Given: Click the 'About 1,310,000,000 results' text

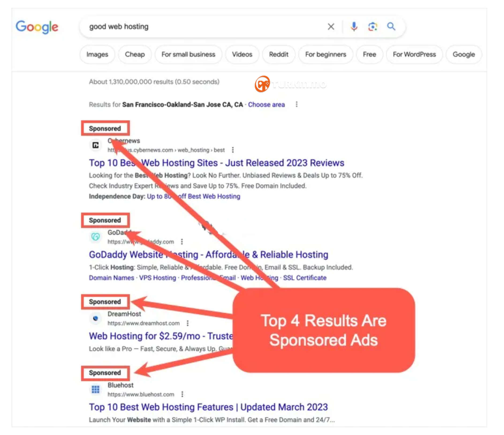Looking at the screenshot, I should click(154, 82).
